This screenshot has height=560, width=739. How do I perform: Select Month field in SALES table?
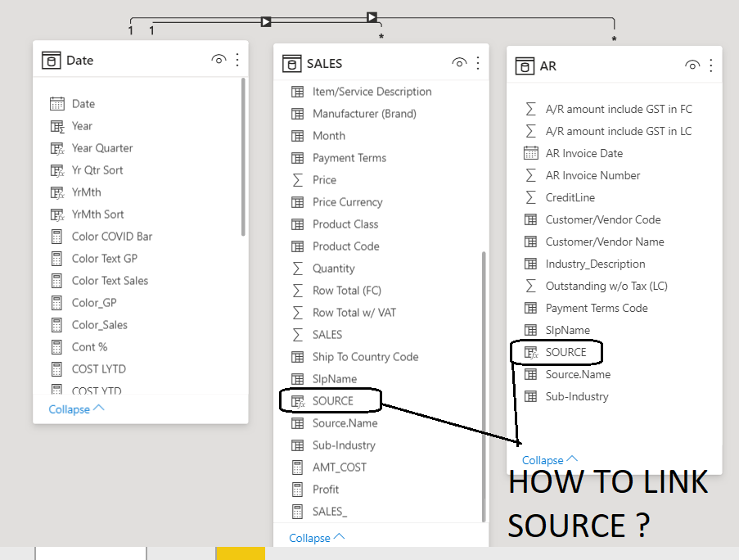click(x=329, y=136)
